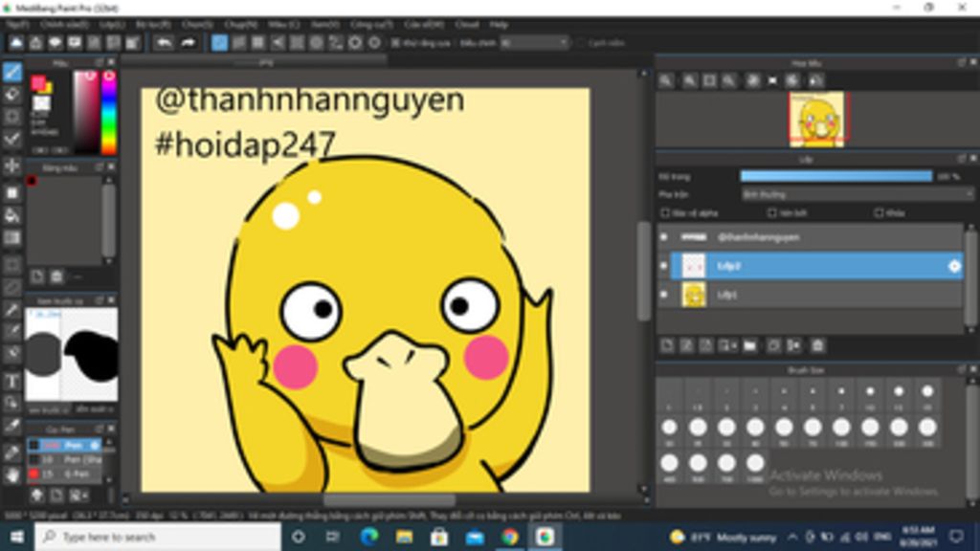Open the Tệp (File) menu

click(17, 24)
